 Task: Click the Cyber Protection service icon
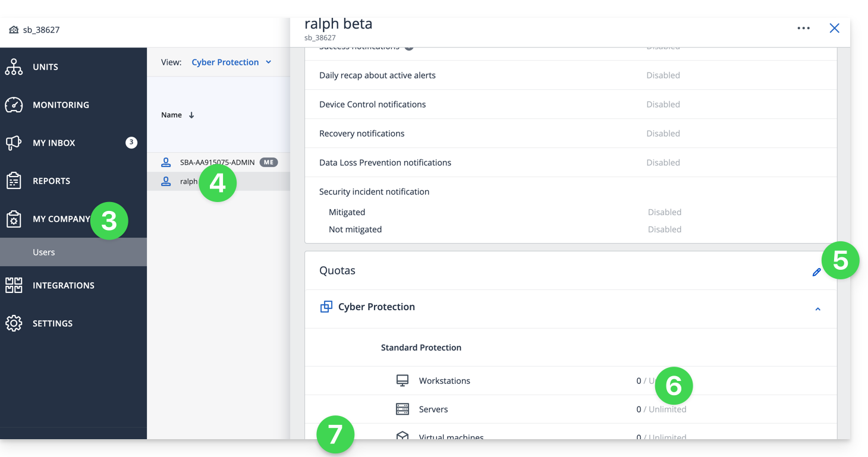coord(326,307)
